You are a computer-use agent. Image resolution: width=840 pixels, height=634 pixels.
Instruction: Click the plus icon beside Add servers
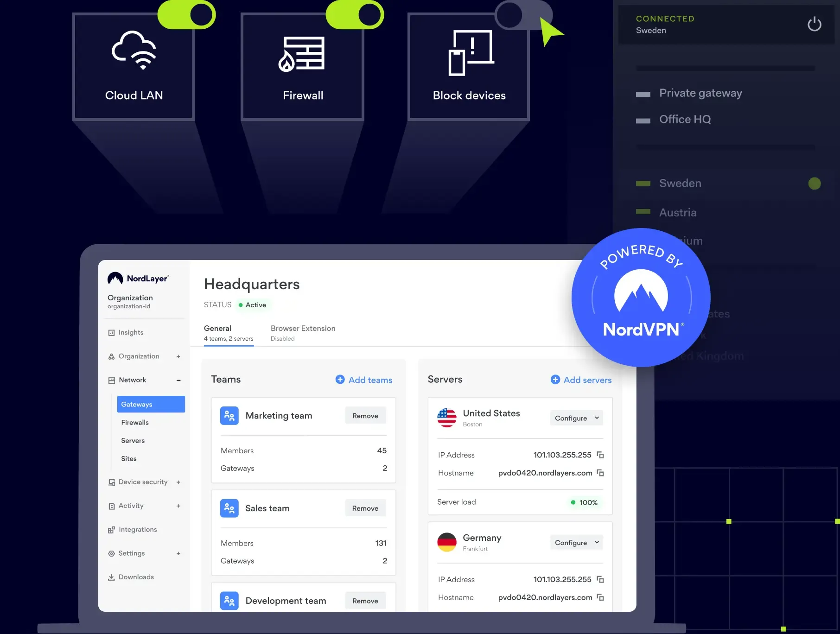(x=555, y=380)
